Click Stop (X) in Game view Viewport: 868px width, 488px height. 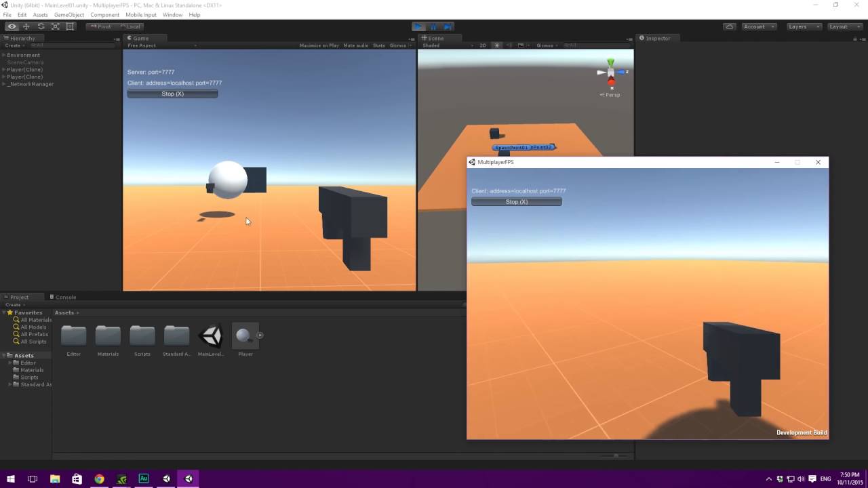[172, 94]
